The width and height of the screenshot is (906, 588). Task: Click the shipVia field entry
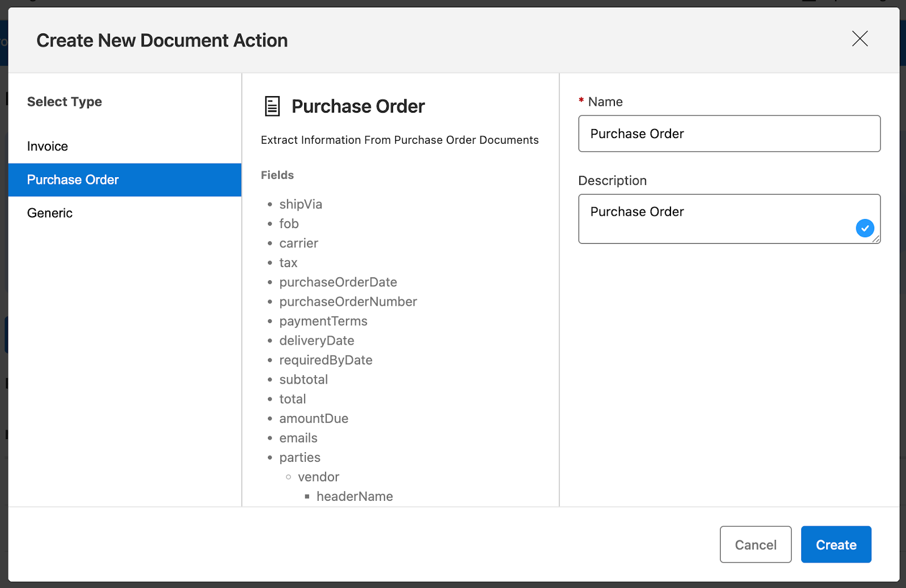(x=300, y=204)
